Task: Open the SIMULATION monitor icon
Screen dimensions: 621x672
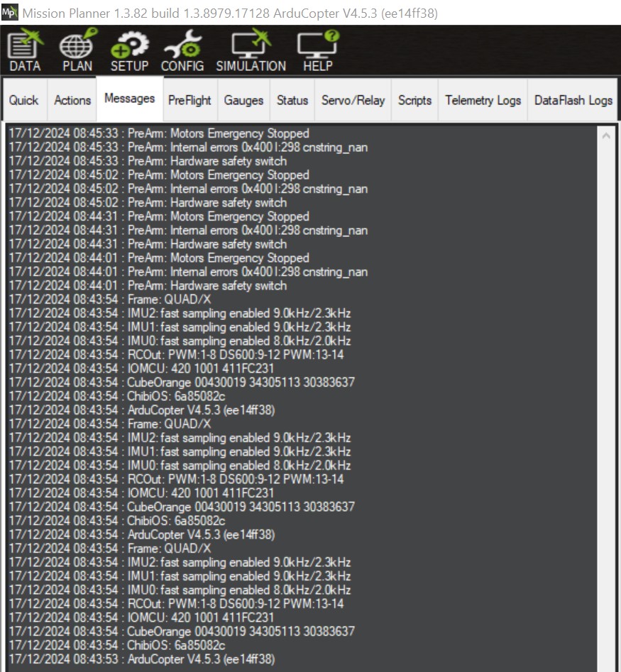Action: (251, 50)
